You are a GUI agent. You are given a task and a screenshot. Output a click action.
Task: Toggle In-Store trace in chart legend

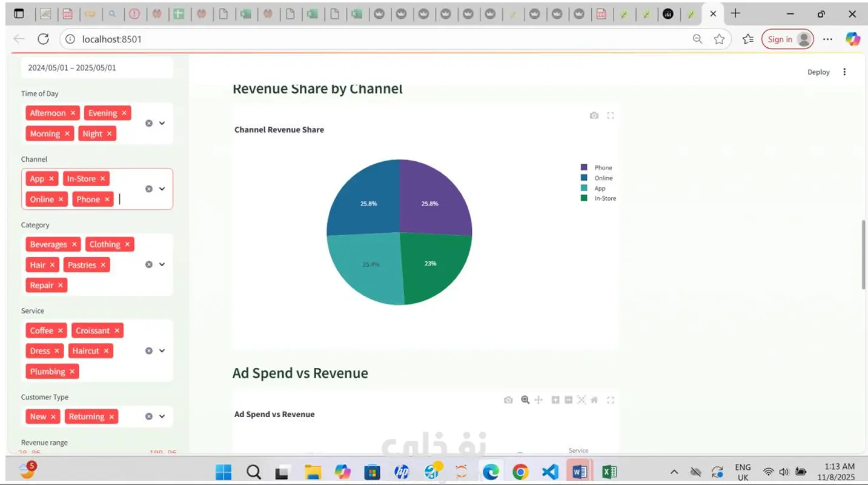pyautogui.click(x=598, y=198)
